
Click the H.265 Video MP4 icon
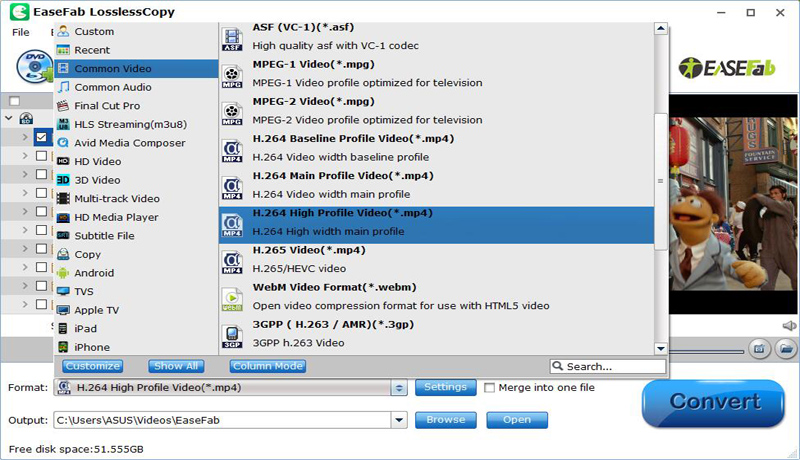pyautogui.click(x=232, y=263)
